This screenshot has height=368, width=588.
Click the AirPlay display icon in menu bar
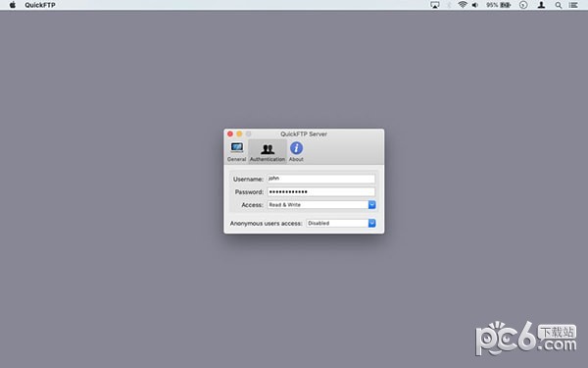click(434, 5)
